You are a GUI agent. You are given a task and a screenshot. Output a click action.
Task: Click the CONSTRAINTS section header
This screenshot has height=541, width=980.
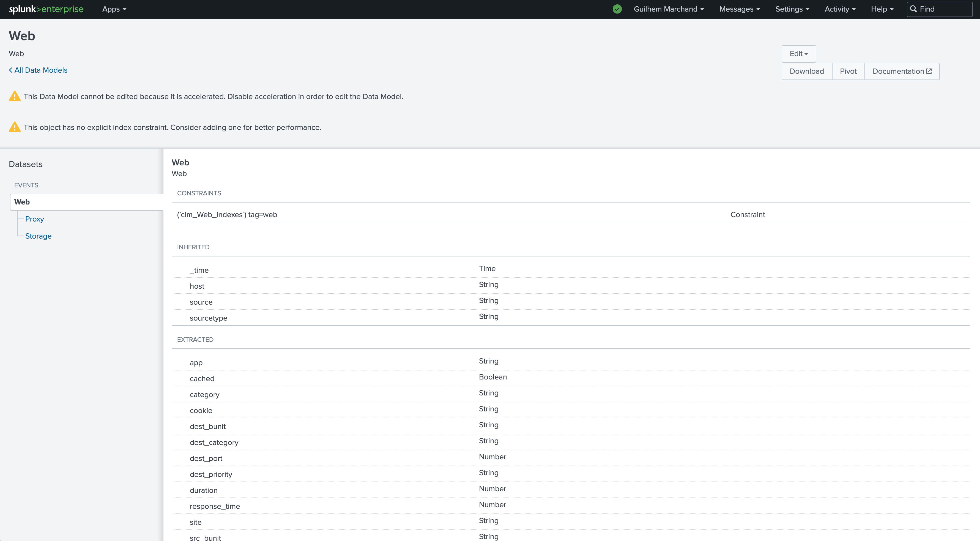(199, 193)
